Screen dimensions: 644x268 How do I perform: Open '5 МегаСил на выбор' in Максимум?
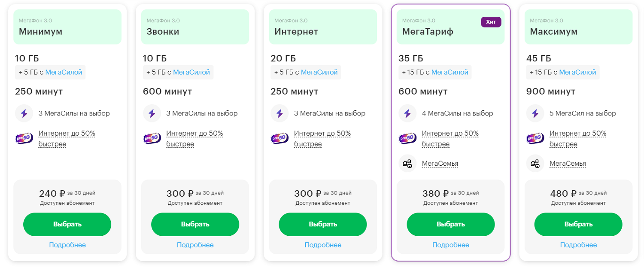click(583, 113)
